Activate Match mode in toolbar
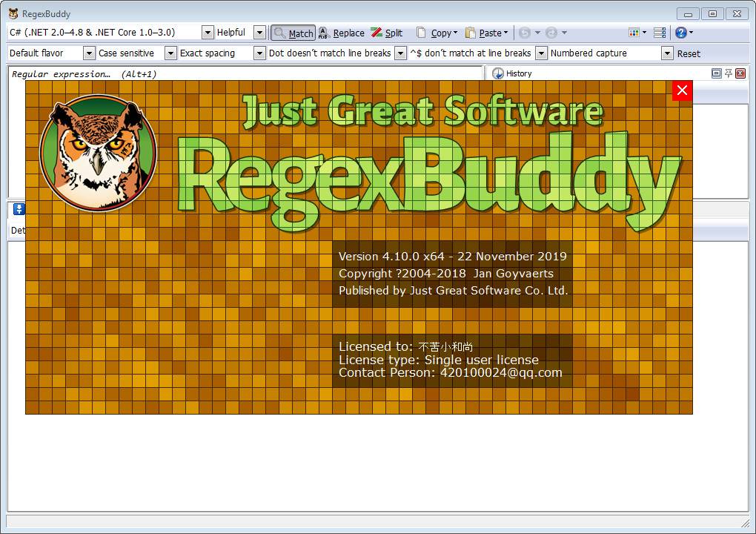756x534 pixels. click(294, 33)
